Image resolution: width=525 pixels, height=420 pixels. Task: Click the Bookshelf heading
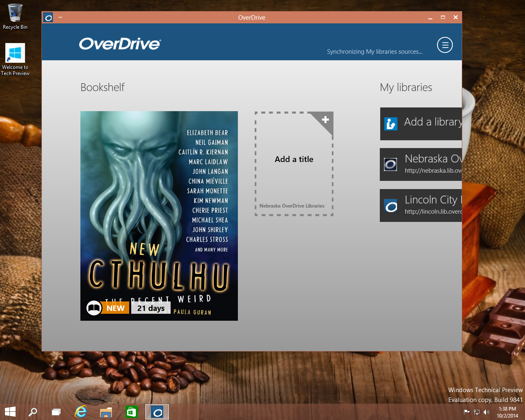[103, 87]
